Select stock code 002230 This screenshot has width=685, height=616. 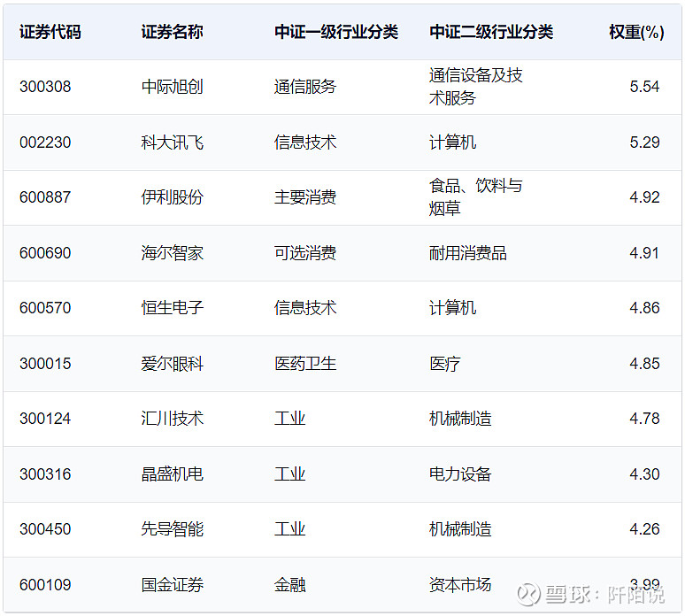[45, 142]
